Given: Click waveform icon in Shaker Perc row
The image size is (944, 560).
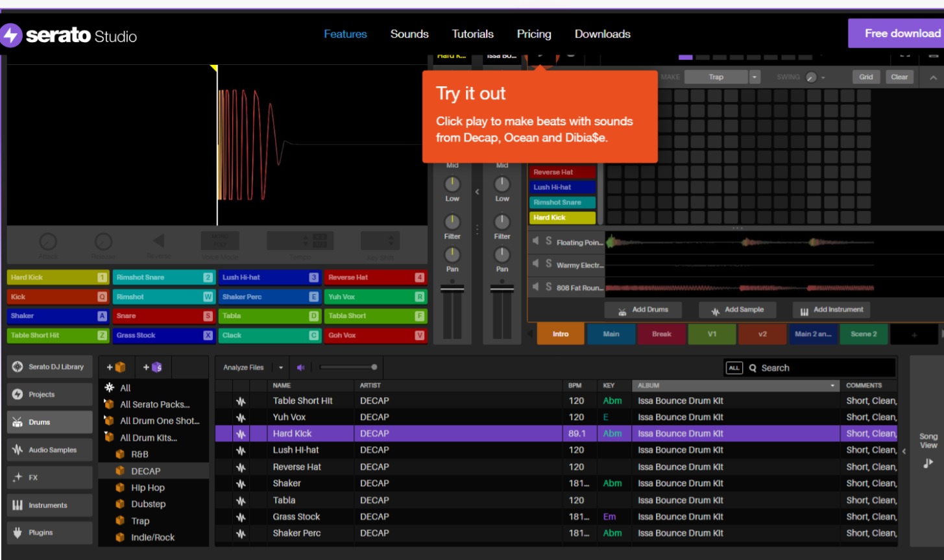Looking at the screenshot, I should (x=241, y=533).
